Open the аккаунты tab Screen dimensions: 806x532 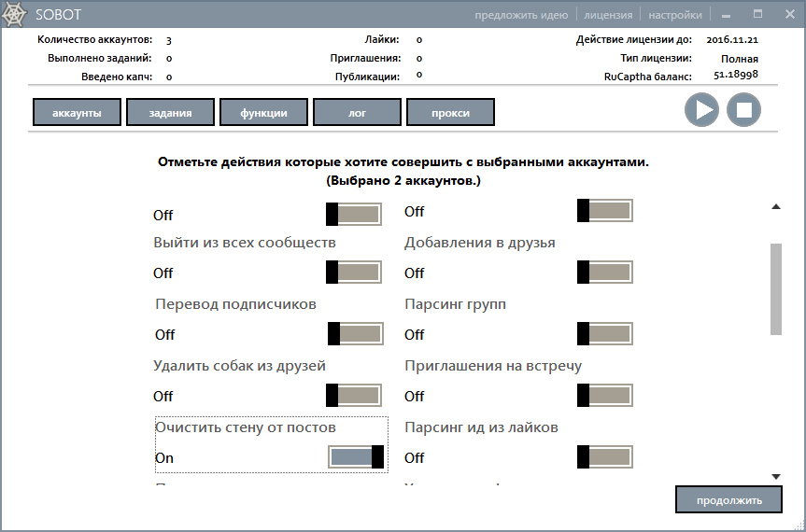(77, 113)
